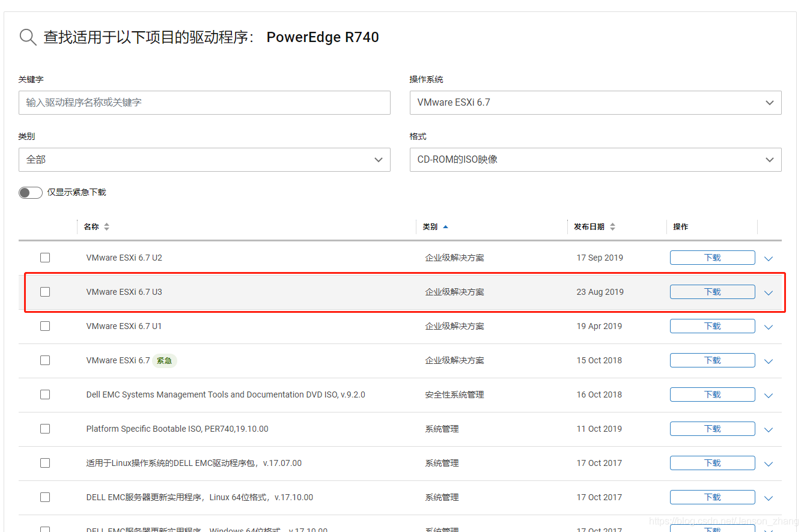Download VMware ESXi 6.7 U3
804x532 pixels.
pyautogui.click(x=713, y=292)
